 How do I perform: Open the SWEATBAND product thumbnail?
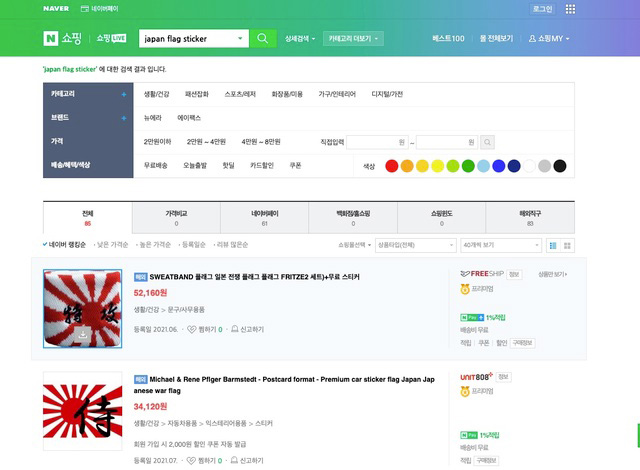point(83,308)
